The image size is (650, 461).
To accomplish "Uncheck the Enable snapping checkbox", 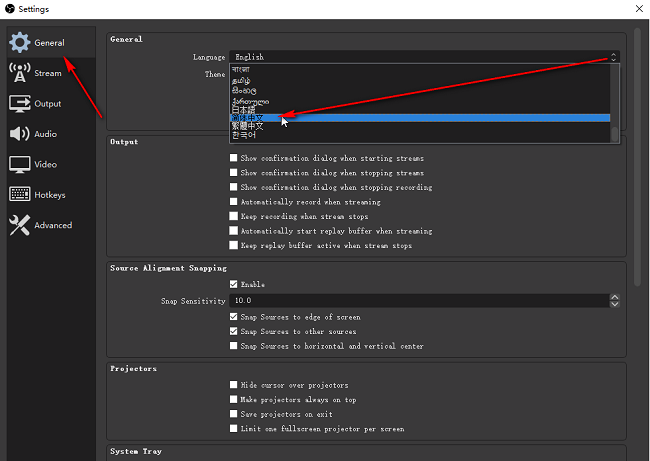I will (234, 284).
